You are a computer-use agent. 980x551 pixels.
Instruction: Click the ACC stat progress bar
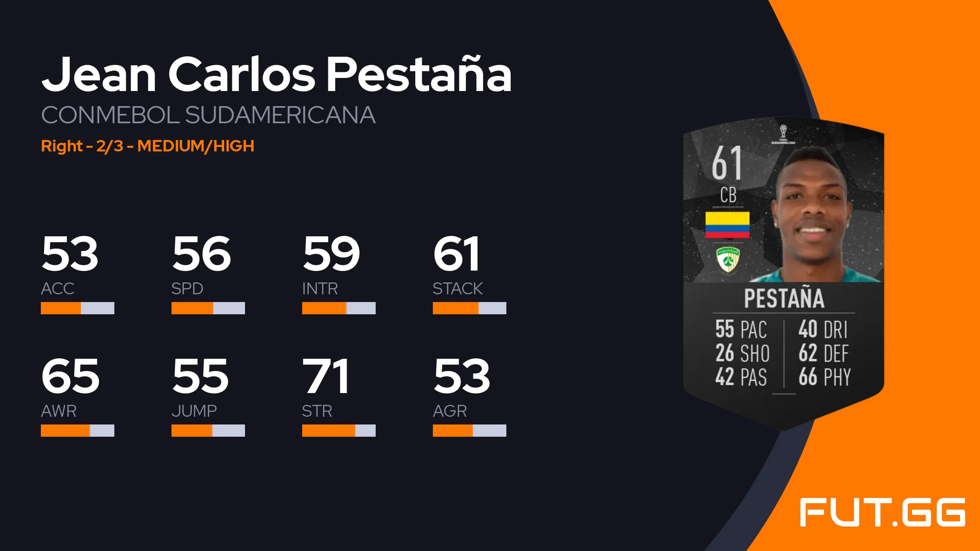point(78,308)
